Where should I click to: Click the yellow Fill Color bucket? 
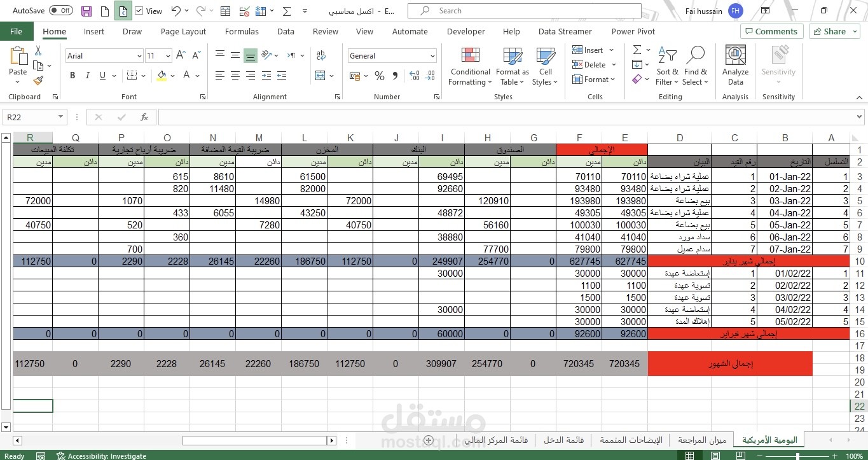click(162, 76)
